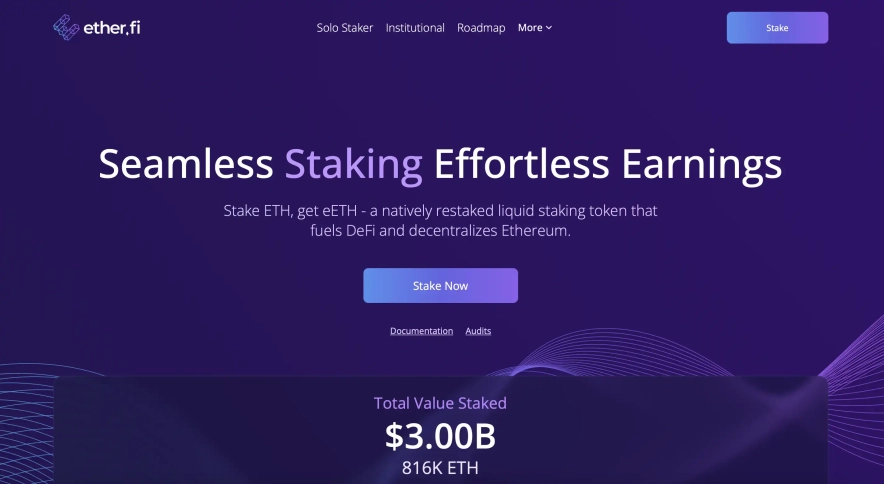Open the Audits link
Screen dimensions: 884x484
coord(478,331)
